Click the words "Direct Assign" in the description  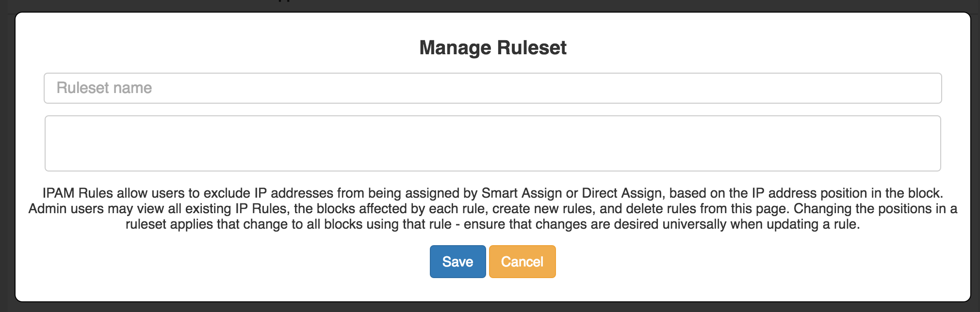pos(622,193)
